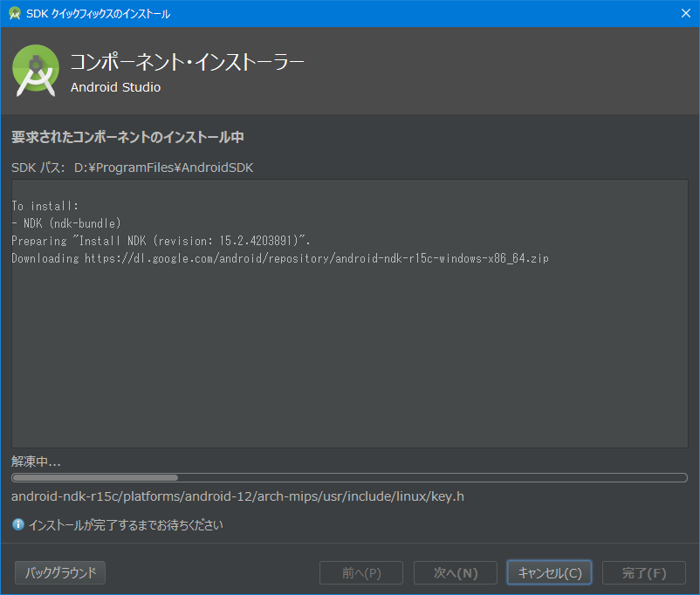The width and height of the screenshot is (700, 595).
Task: Click the 'Preparing Install NDK' log line
Action: tap(161, 241)
